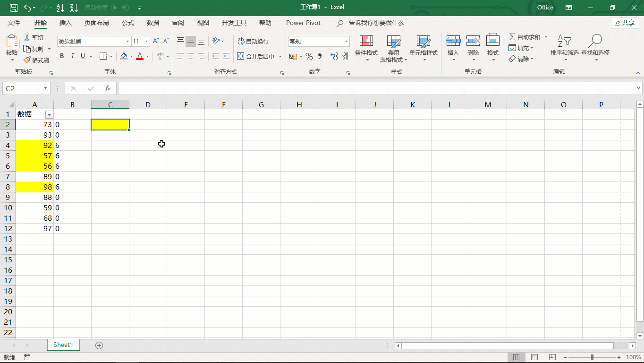The height and width of the screenshot is (363, 644).
Task: Set top vertical alignment
Action: pyautogui.click(x=180, y=41)
